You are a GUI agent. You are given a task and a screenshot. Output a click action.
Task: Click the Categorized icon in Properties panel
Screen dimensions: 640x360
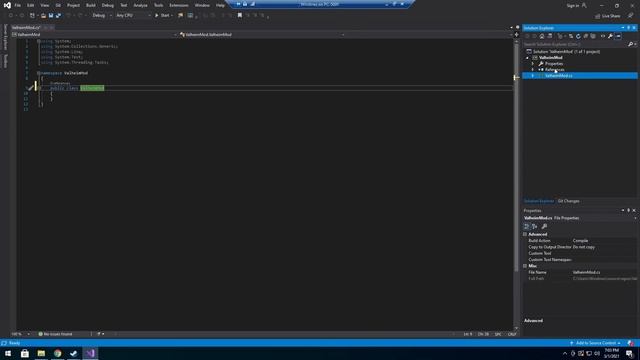(527, 226)
